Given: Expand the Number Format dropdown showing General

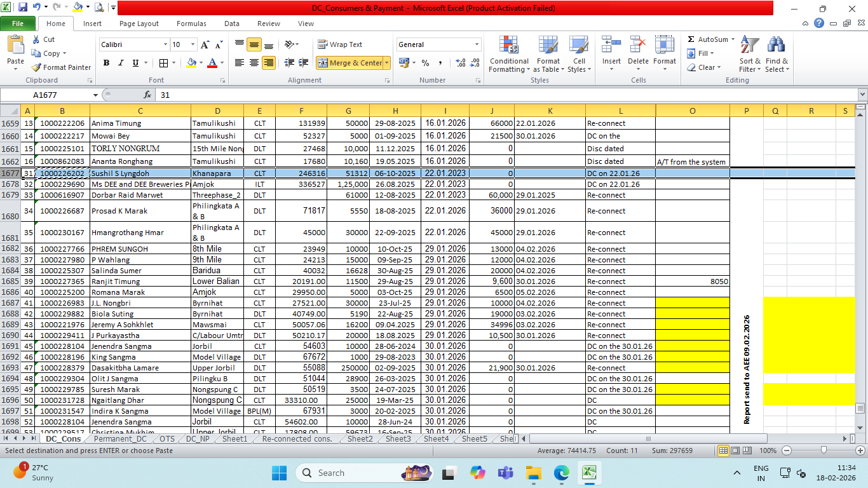Looking at the screenshot, I should [x=477, y=44].
